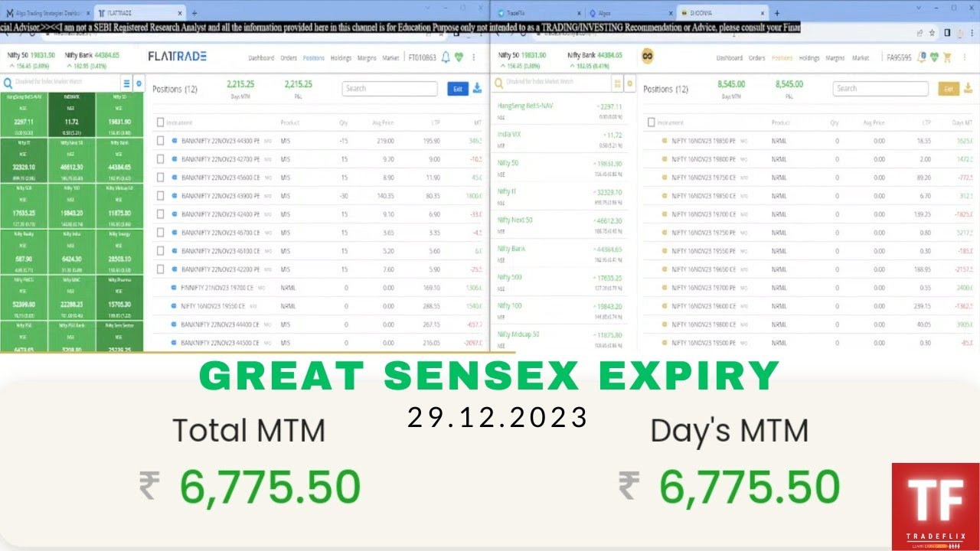Open the Shoonya three-dot account menu
This screenshot has height=551, width=980.
964,57
